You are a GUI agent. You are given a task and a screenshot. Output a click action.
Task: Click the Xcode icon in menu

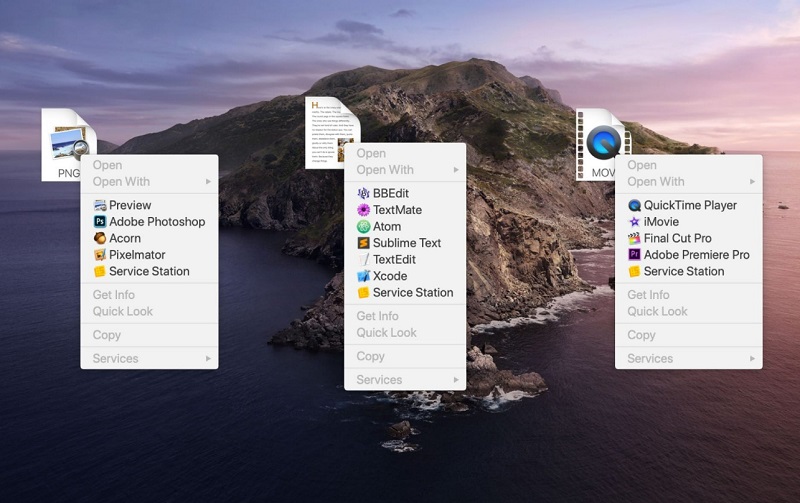[x=364, y=276]
